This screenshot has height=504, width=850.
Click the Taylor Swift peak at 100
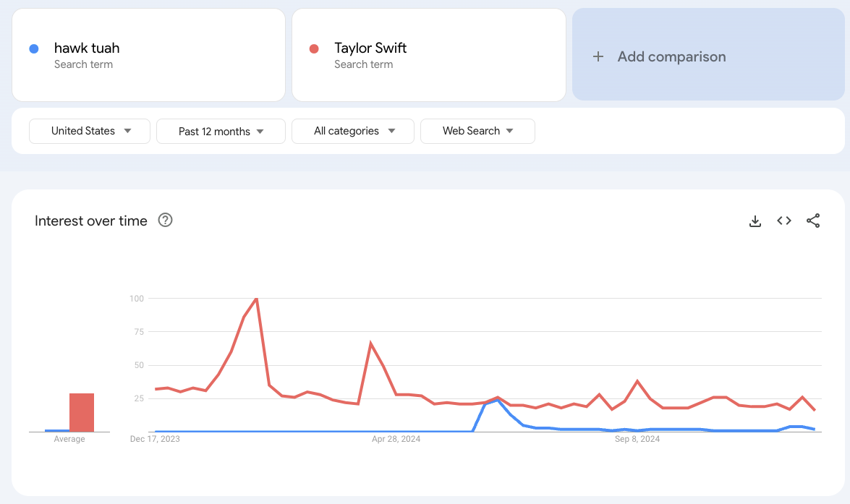[256, 299]
